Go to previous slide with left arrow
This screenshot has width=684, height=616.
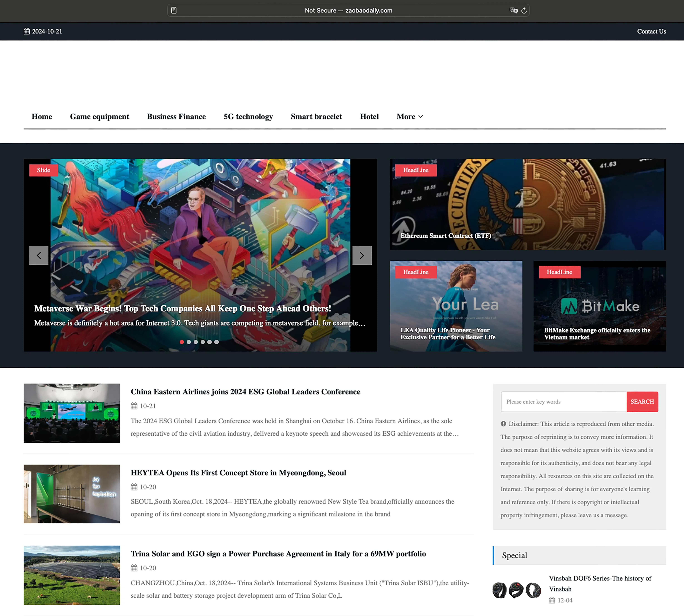coord(39,255)
